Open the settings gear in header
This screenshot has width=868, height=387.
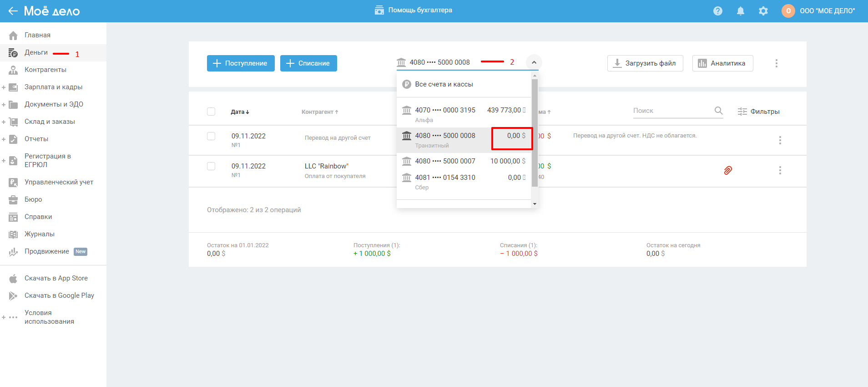[763, 11]
